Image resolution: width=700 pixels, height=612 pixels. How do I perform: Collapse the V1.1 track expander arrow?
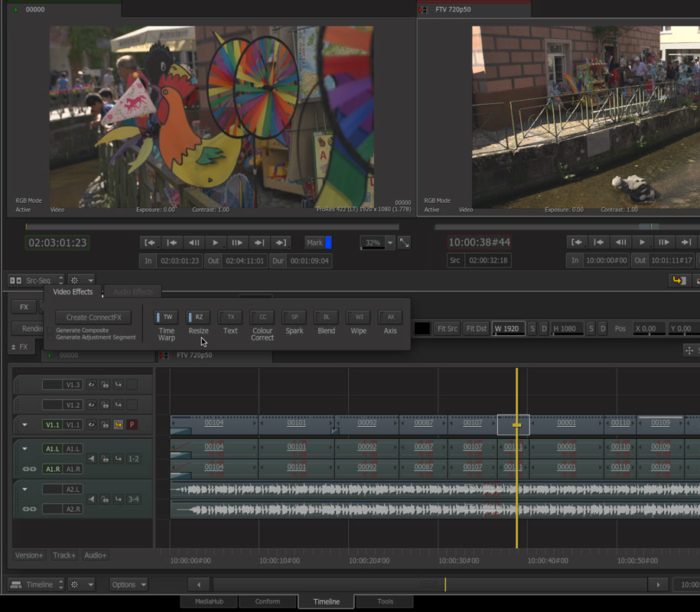(x=24, y=425)
